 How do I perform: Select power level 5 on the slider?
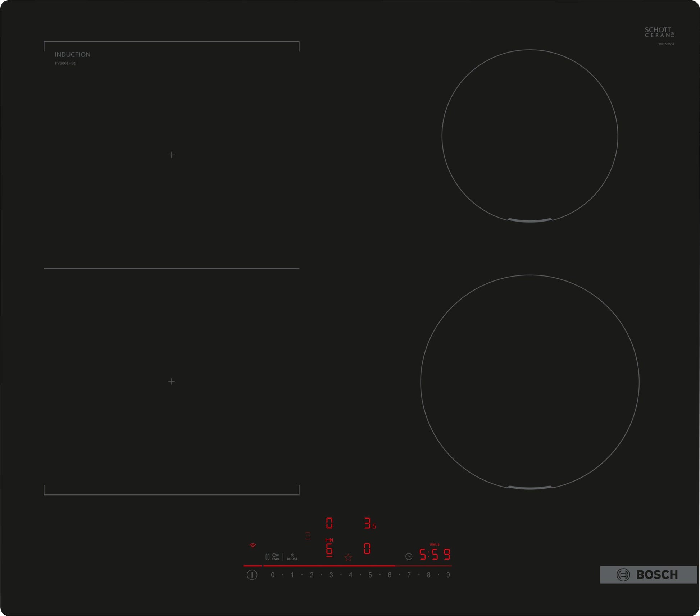pos(370,575)
